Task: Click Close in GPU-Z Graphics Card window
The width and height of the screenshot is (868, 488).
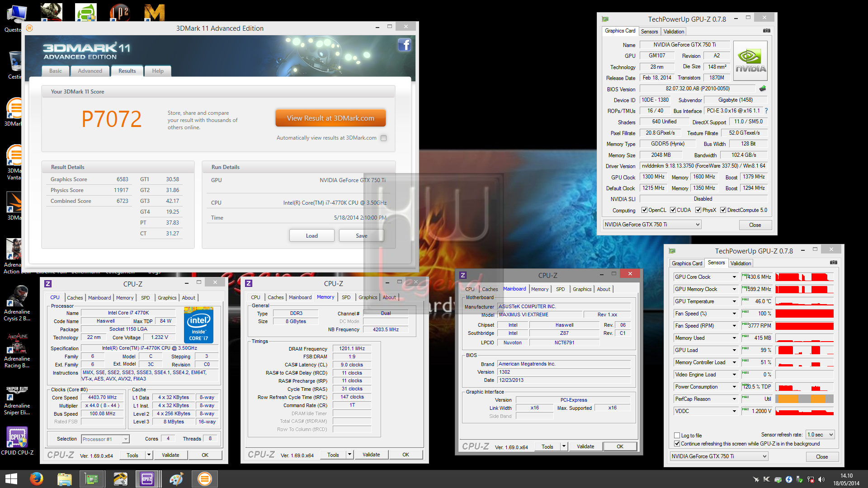Action: click(x=755, y=225)
